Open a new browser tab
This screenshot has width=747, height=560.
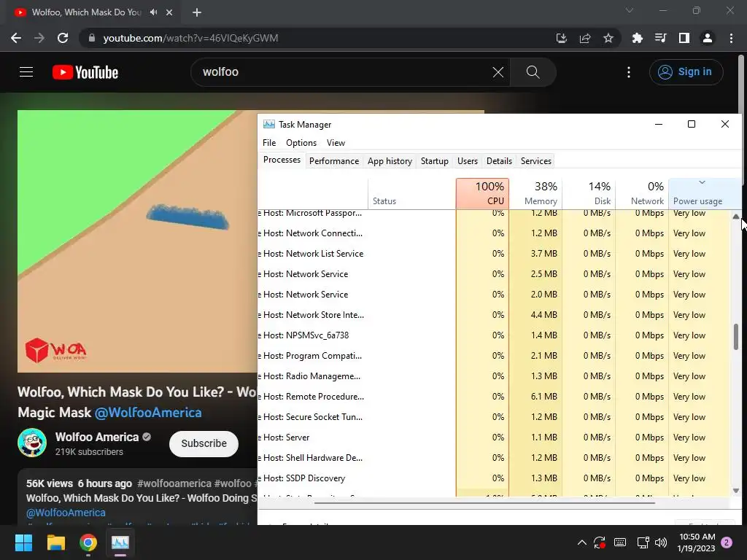[197, 12]
